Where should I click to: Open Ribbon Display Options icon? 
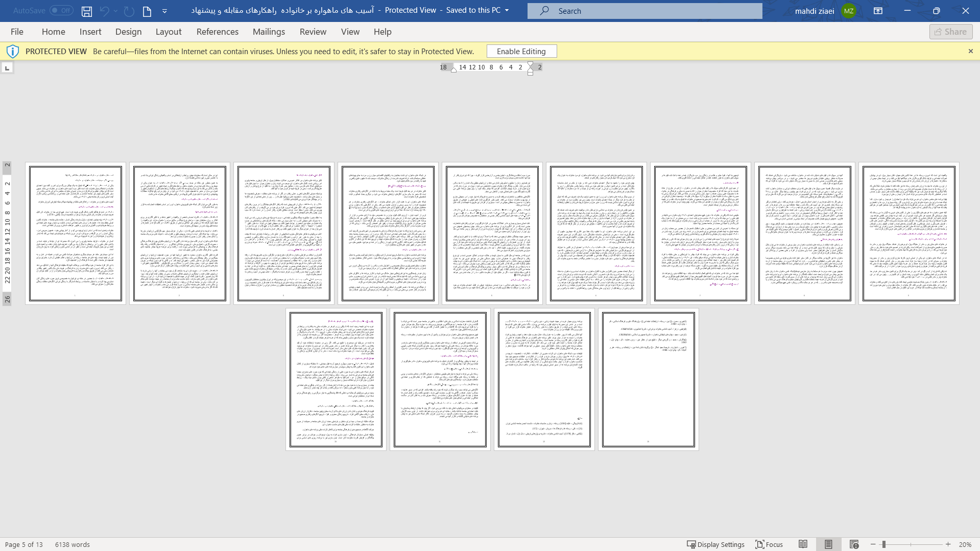[x=878, y=11]
